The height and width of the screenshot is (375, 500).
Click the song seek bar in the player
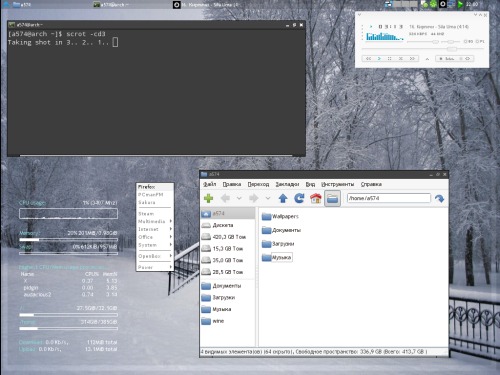[x=422, y=49]
